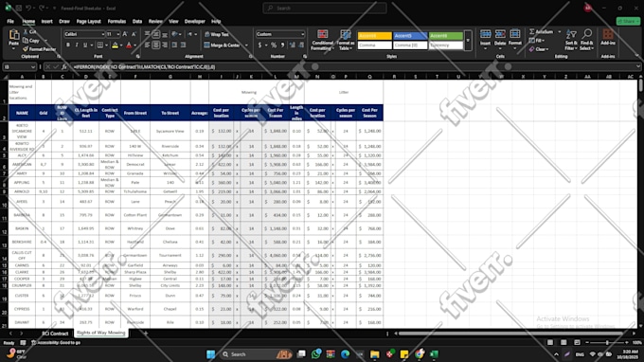The height and width of the screenshot is (362, 644).
Task: Toggle center horizontal alignment
Action: coord(156,45)
